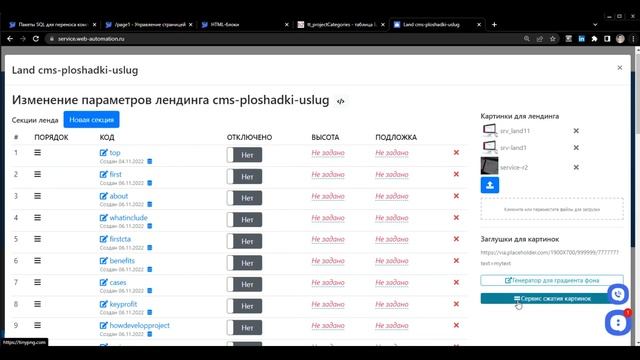Click the drag handle for section about

pyautogui.click(x=38, y=196)
